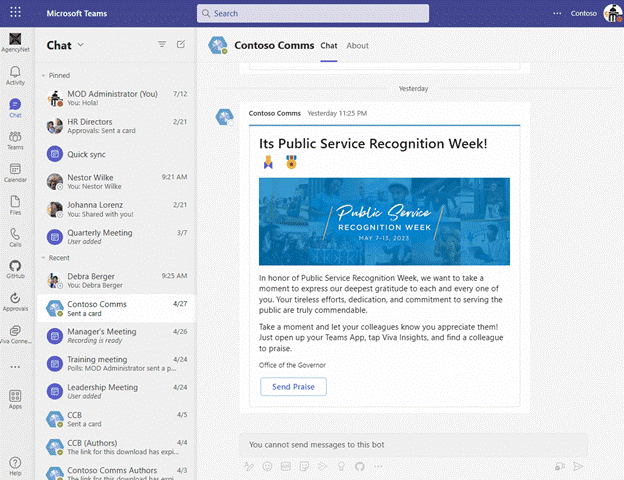
Task: Open HR Directors chat
Action: 116,126
